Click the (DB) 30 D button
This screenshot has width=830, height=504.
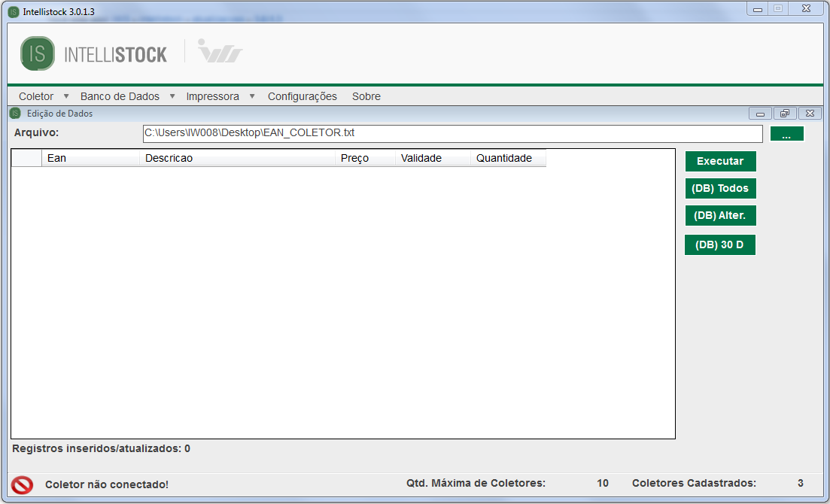tap(720, 244)
